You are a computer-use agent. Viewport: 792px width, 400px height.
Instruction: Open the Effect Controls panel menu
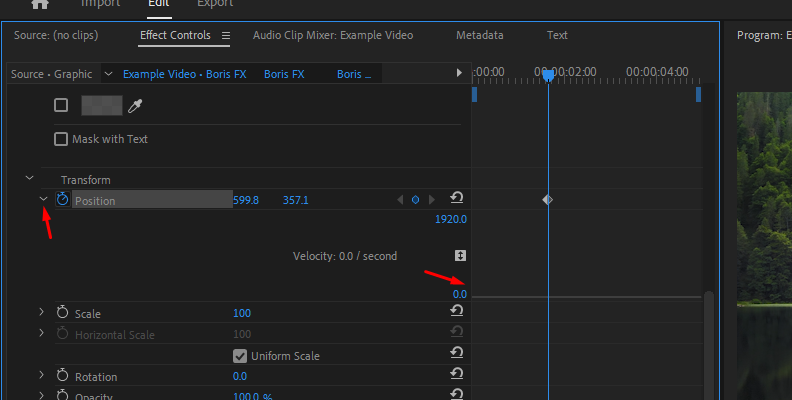226,36
